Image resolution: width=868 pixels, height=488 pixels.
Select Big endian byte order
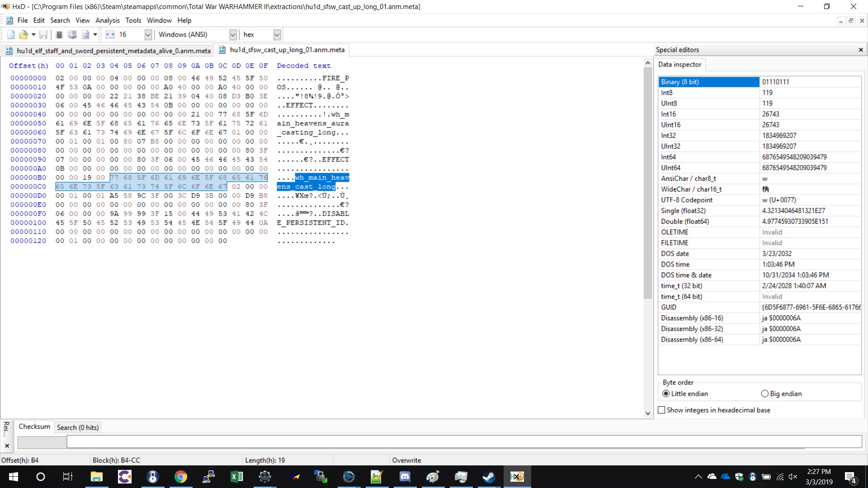pos(764,394)
